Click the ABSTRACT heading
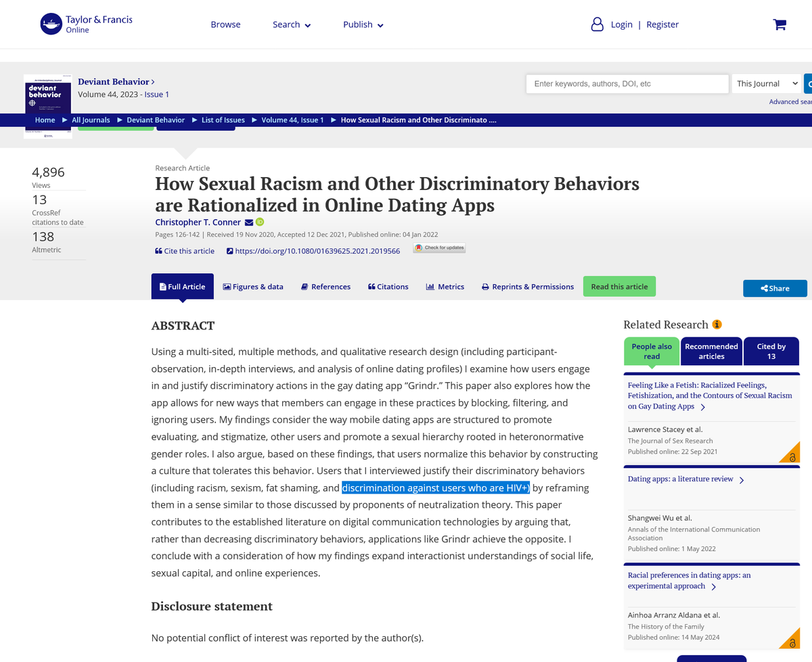The height and width of the screenshot is (662, 812). pos(183,326)
